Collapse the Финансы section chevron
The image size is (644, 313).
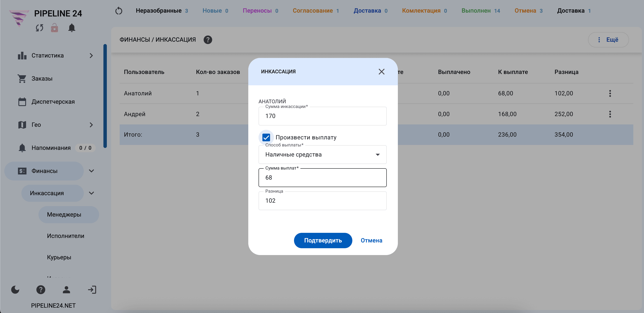coord(91,171)
